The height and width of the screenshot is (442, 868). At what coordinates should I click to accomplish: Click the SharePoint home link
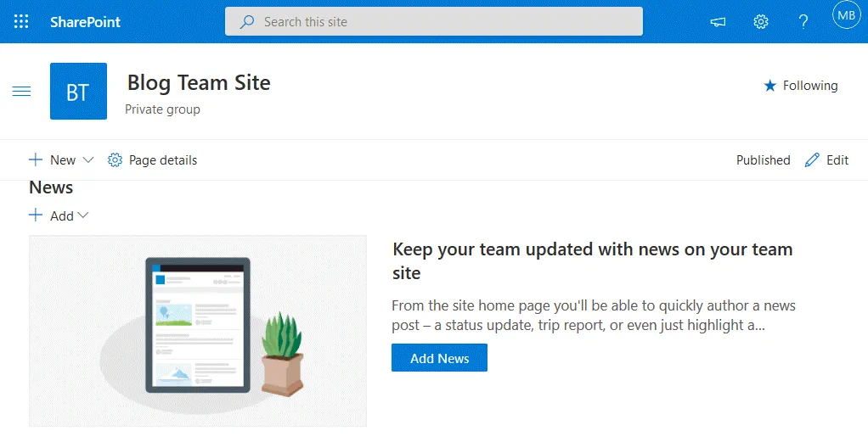coord(85,22)
